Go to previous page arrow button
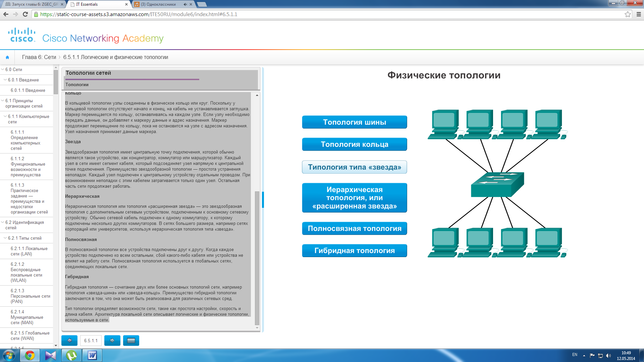 click(x=69, y=341)
